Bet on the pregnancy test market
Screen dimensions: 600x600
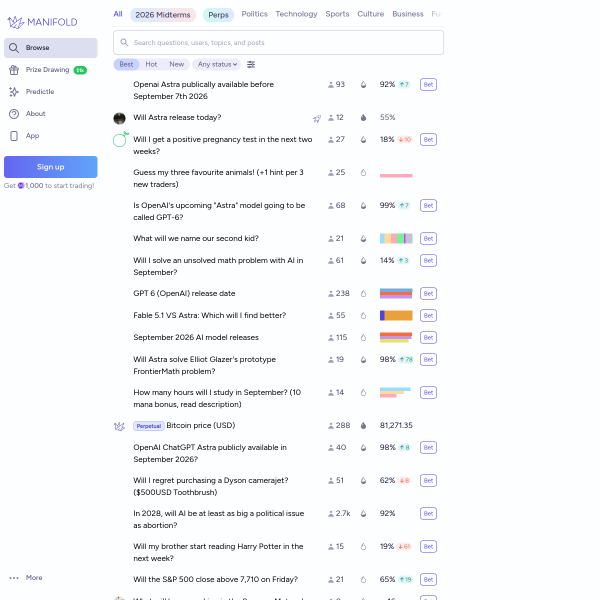(428, 140)
